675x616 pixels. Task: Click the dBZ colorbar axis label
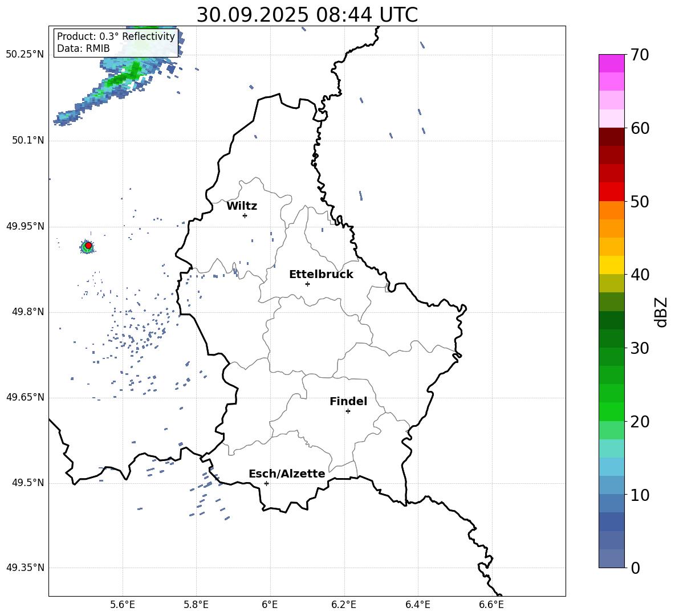click(x=661, y=312)
